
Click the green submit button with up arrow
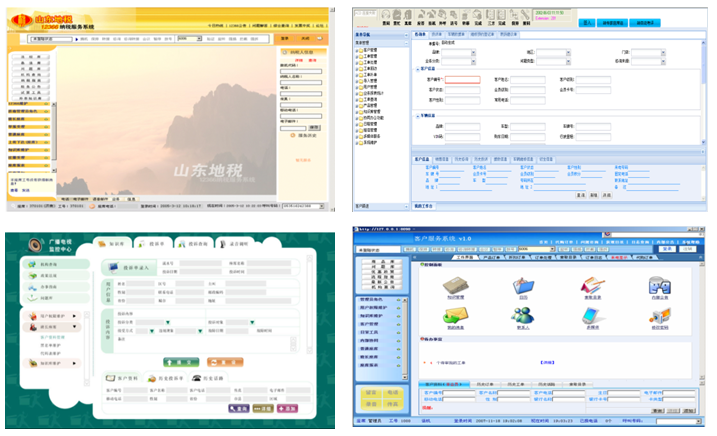(x=181, y=362)
